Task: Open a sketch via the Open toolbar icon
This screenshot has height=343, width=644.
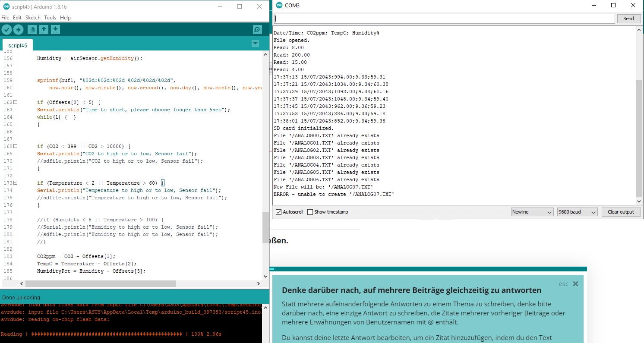Action: 44,29
